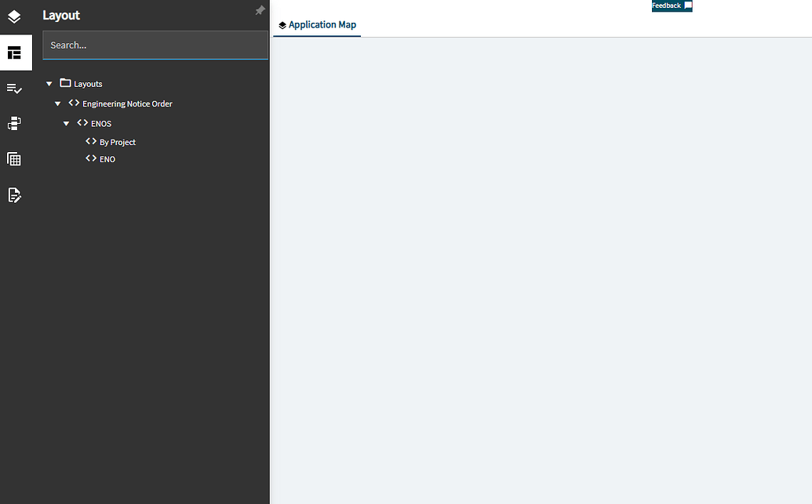
Task: Select the By Project layout
Action: pos(118,142)
